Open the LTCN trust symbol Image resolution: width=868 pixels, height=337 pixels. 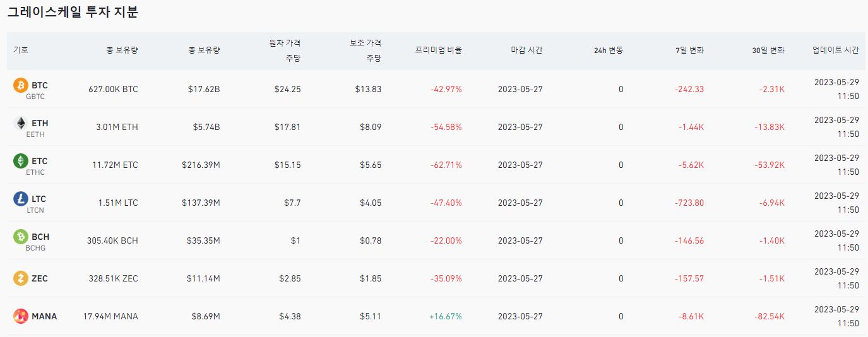coord(35,210)
